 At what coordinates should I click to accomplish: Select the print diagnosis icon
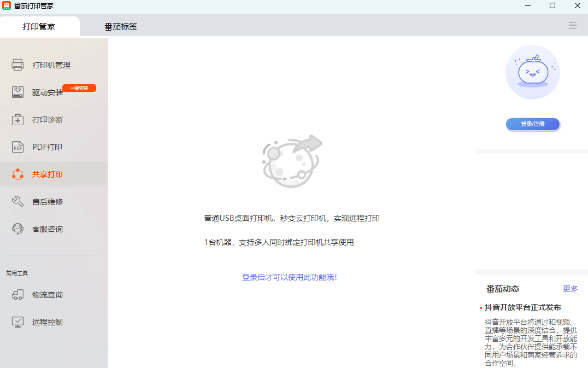click(x=17, y=120)
